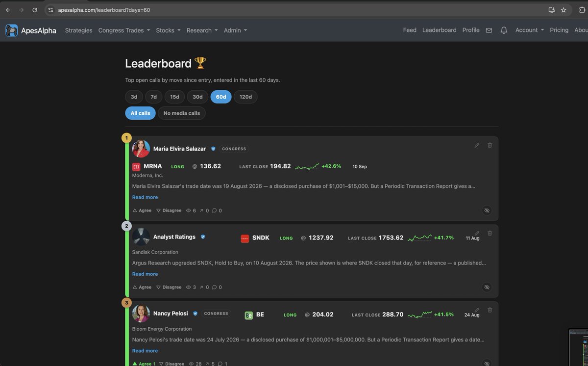Open browser extensions puzzle icon
This screenshot has height=366, width=588.
click(x=582, y=10)
